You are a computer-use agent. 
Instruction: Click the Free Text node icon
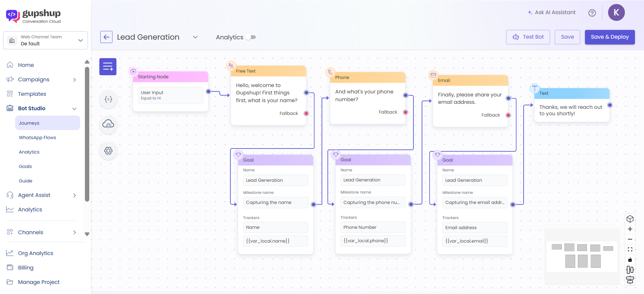(x=231, y=66)
